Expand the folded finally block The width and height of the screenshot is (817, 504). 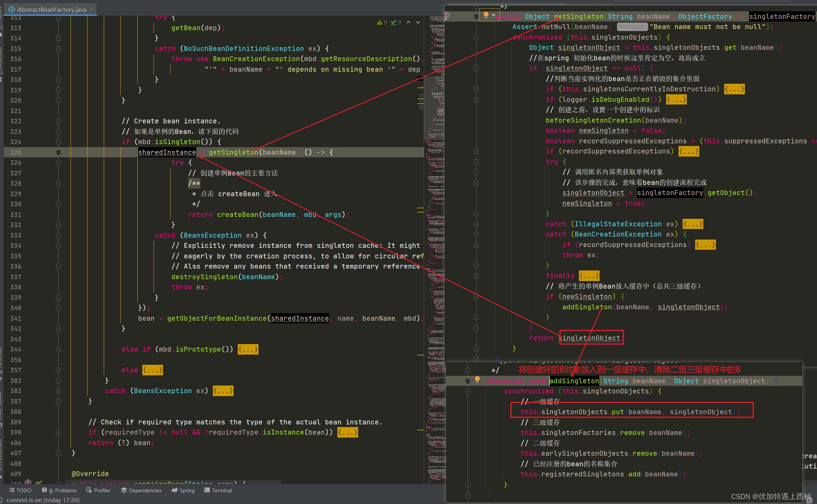[x=589, y=276]
